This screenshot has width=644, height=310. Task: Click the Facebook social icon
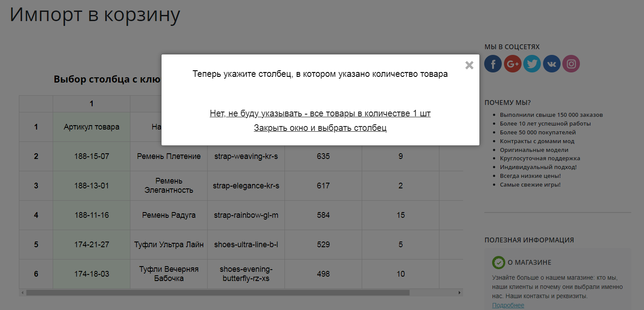coord(493,64)
